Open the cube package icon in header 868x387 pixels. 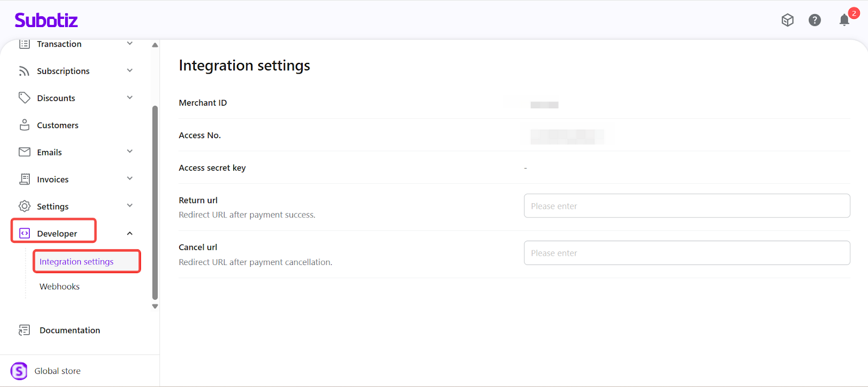(787, 20)
